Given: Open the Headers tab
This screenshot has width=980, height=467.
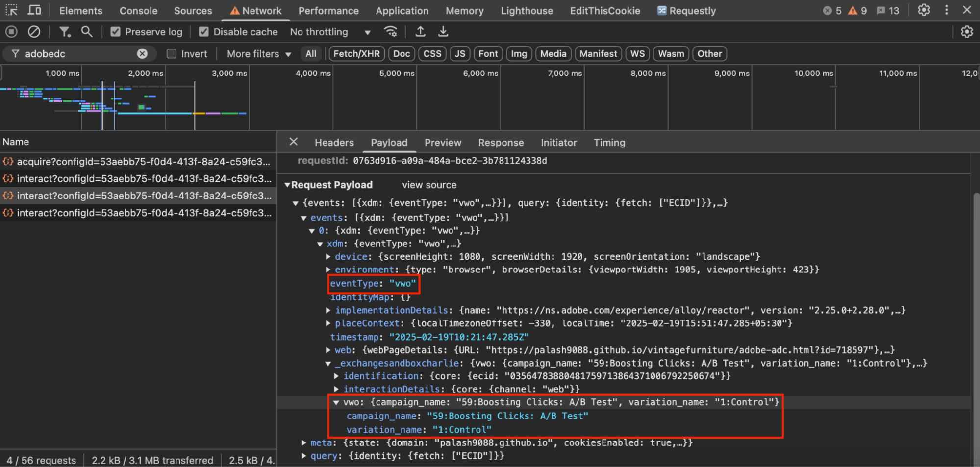Looking at the screenshot, I should pyautogui.click(x=334, y=143).
